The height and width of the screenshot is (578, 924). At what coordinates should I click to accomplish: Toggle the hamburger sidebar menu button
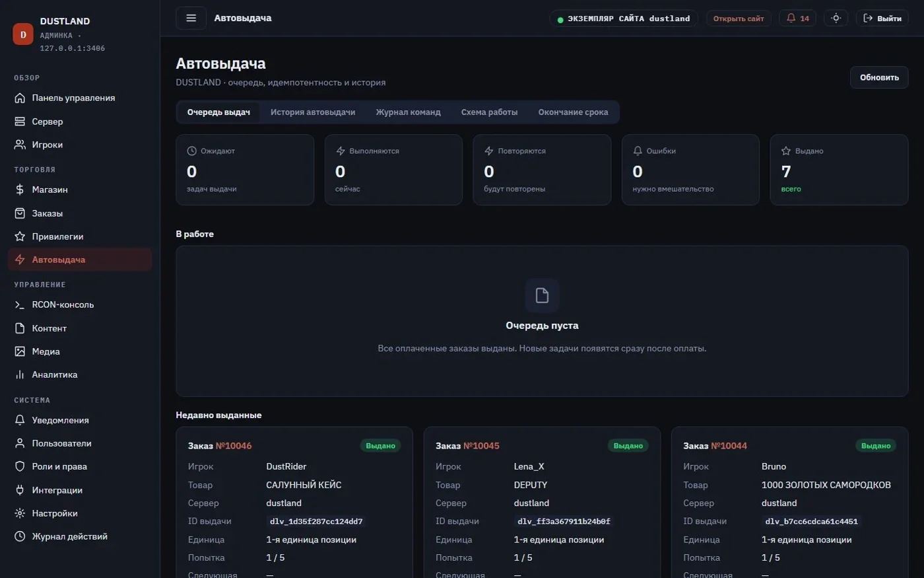pos(191,18)
